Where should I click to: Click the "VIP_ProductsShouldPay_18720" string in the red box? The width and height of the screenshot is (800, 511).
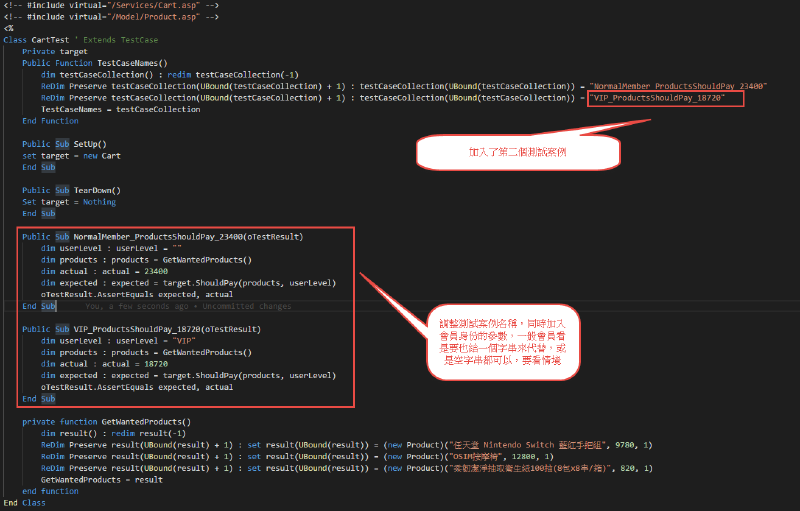[x=664, y=98]
